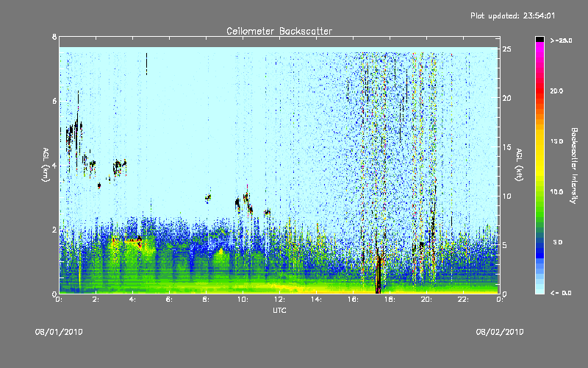This screenshot has width=588, height=368.
Task: Click the '22:' hour tick on x-axis
Action: 463,300
